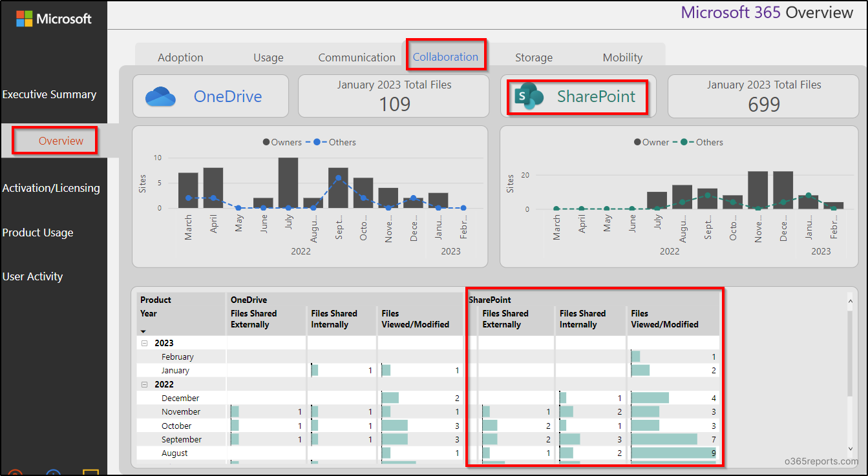The width and height of the screenshot is (868, 476).
Task: Open the Adoption tab
Action: tap(180, 57)
